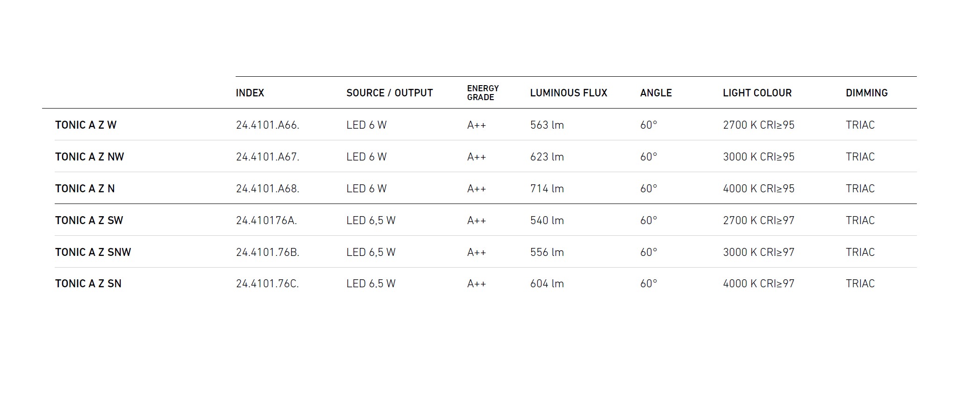The height and width of the screenshot is (393, 980).
Task: Click index code 24.4101.A66.
Action: 267,125
